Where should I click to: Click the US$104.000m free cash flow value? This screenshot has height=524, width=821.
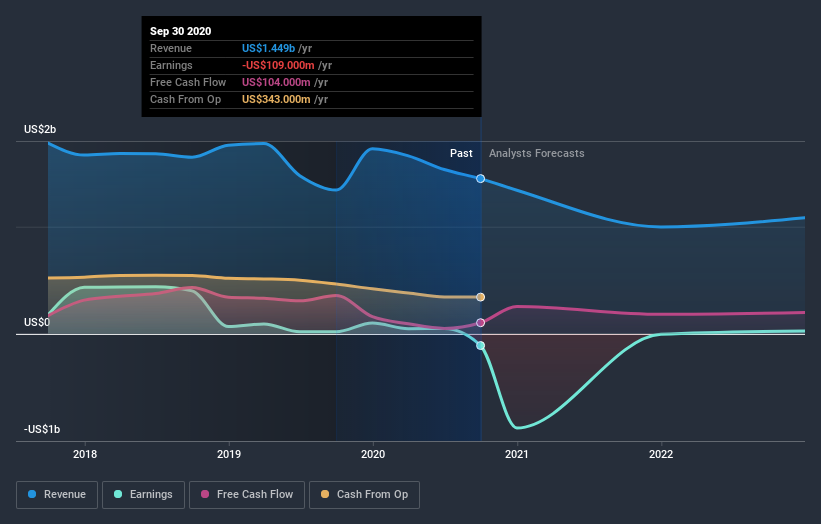coord(276,82)
